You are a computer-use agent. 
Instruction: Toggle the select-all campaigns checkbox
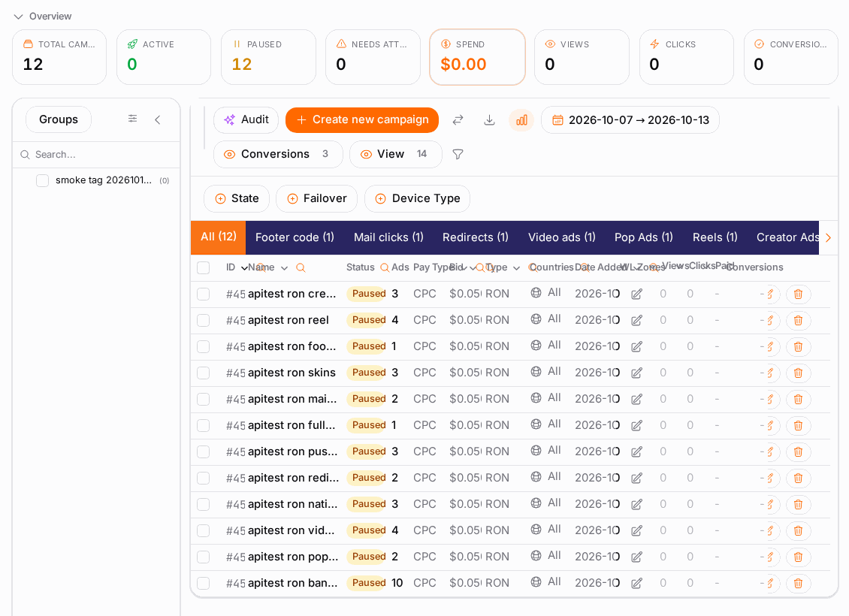tap(203, 267)
